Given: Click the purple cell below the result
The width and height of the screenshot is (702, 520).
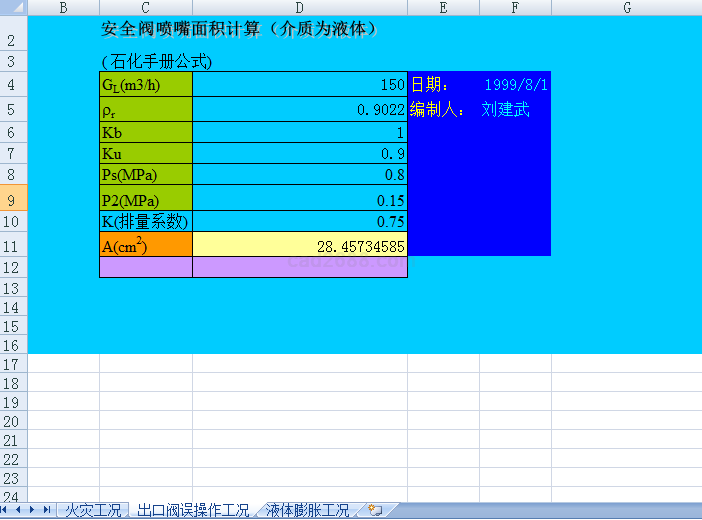Looking at the screenshot, I should pyautogui.click(x=299, y=267).
